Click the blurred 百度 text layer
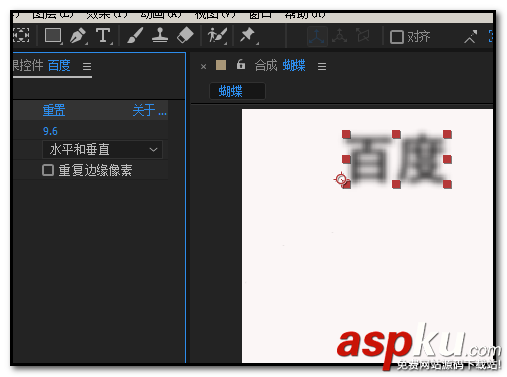The height and width of the screenshot is (377, 507). pyautogui.click(x=397, y=159)
